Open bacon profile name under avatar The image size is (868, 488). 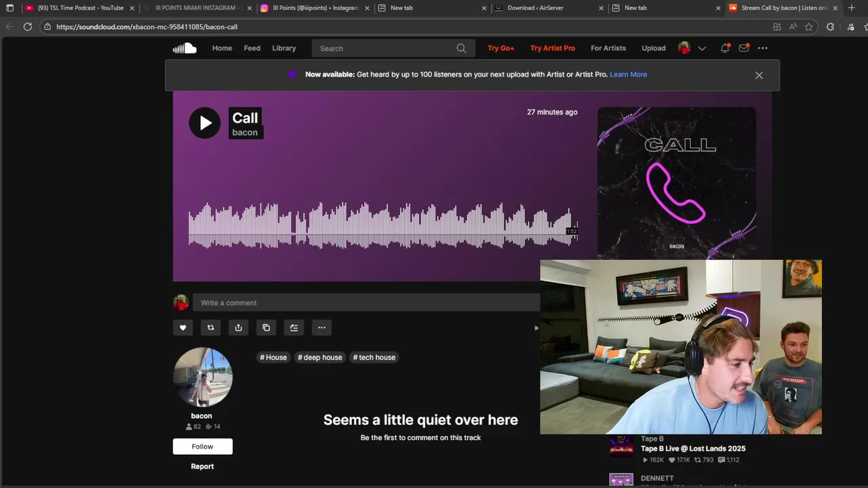[x=201, y=416]
